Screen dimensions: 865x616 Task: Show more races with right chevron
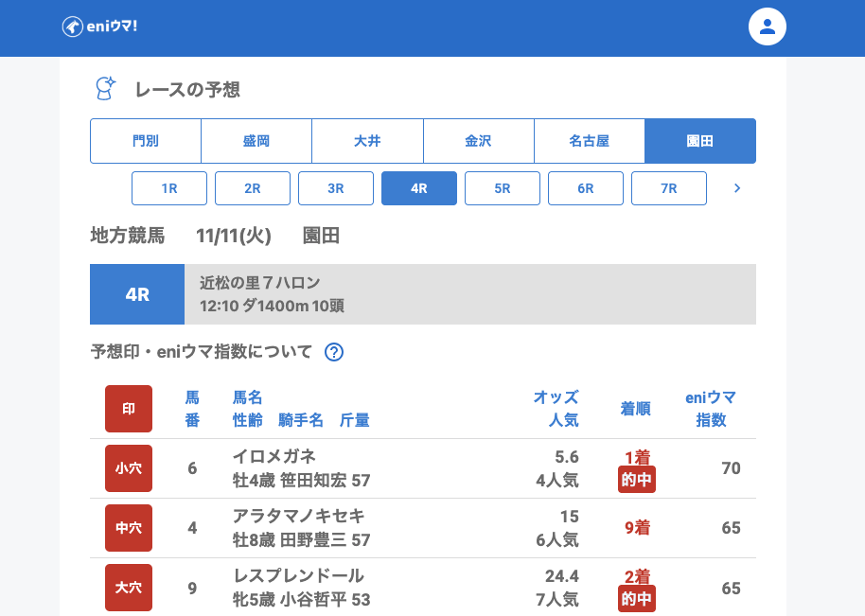737,188
